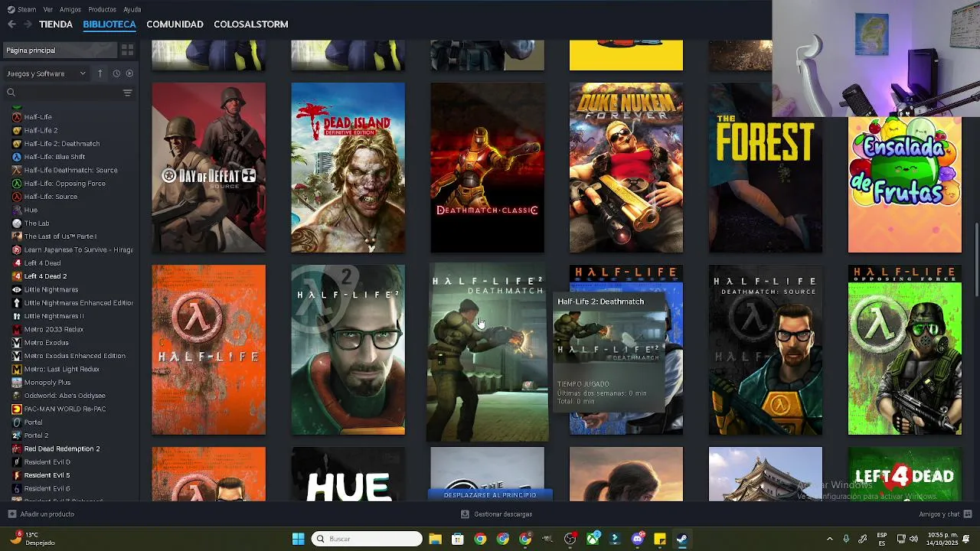Screen dimensions: 980x551
Task: Open the Ensalada de Frutas cover
Action: point(905,184)
